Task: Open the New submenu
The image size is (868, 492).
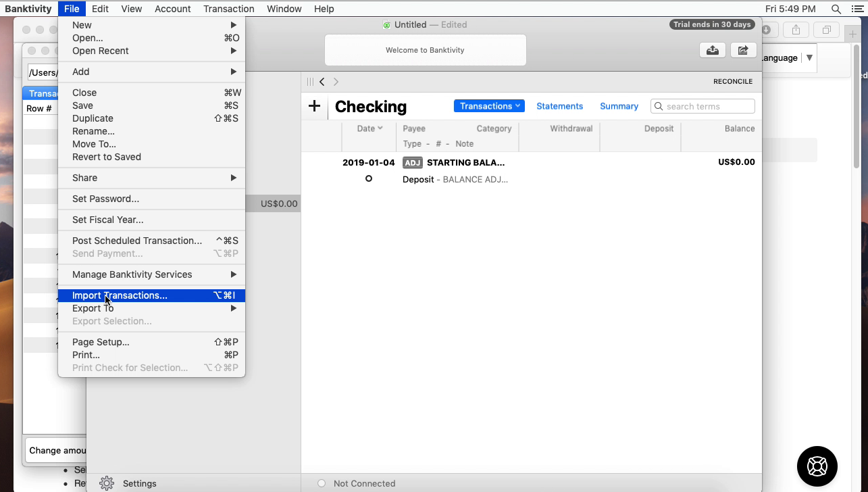Action: 151,25
